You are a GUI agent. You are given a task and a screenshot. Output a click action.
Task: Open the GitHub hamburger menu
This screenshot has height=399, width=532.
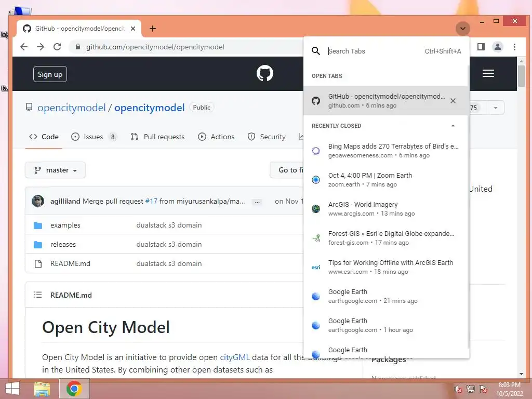[x=488, y=73]
